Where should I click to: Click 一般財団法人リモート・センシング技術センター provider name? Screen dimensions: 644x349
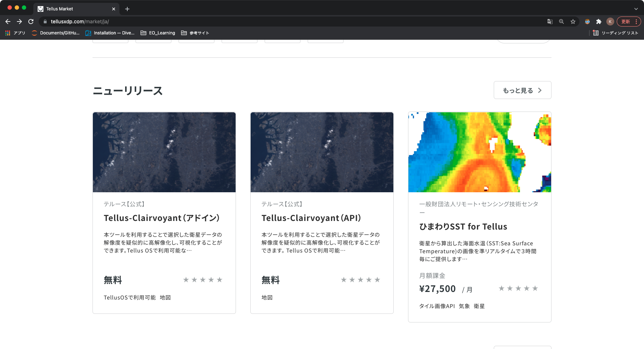pyautogui.click(x=479, y=208)
